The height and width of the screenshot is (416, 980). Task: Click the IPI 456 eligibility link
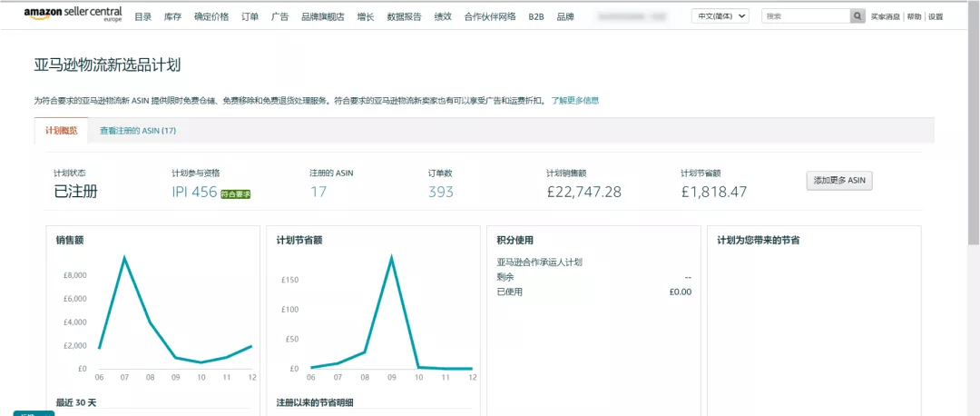pos(194,192)
